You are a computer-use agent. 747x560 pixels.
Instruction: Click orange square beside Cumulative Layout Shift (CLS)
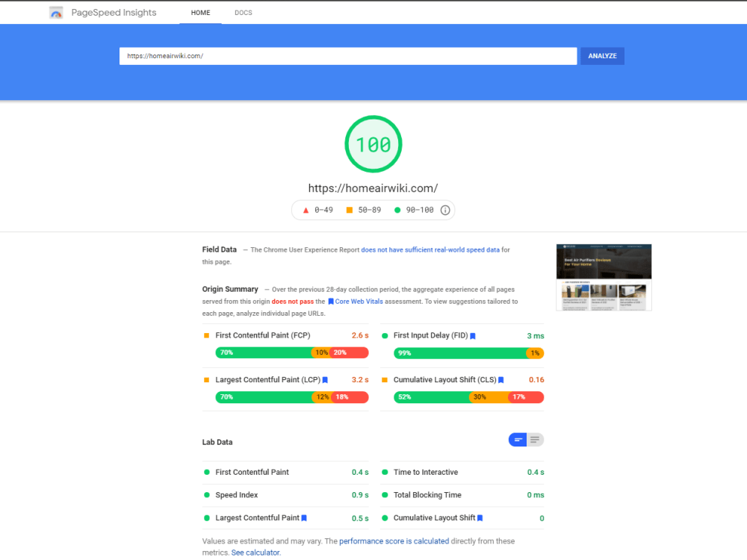coord(385,380)
